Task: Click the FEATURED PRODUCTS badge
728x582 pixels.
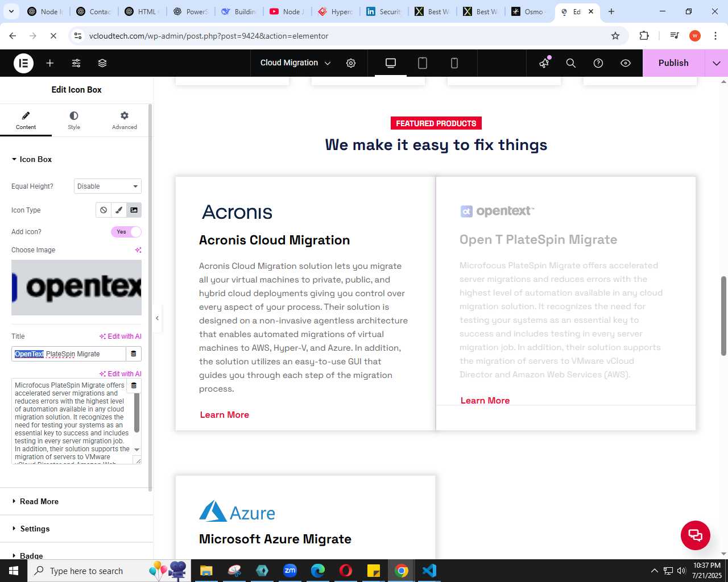Action: click(x=436, y=123)
